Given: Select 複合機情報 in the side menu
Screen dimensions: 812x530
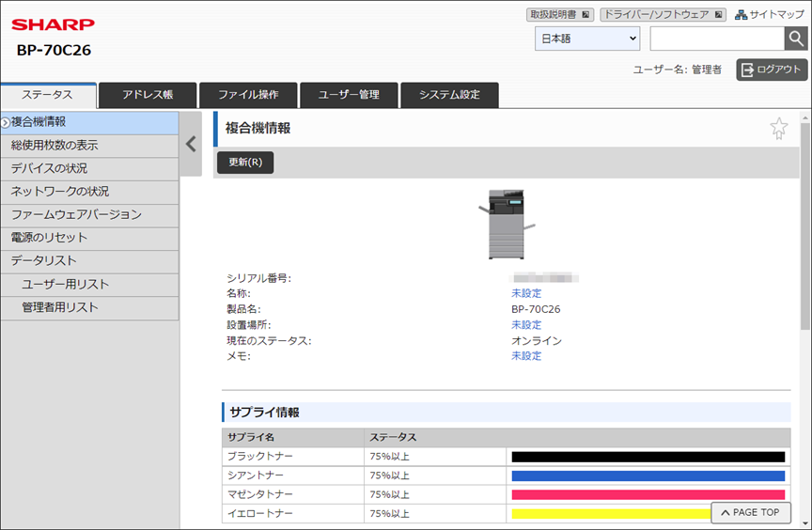Looking at the screenshot, I should tap(89, 123).
